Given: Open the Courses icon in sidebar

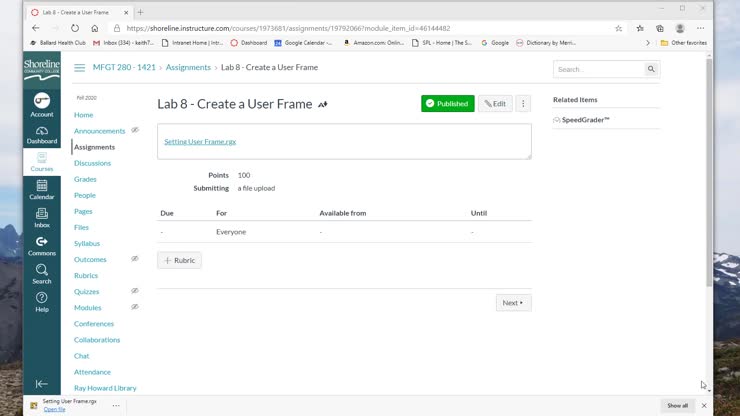Looking at the screenshot, I should (42, 162).
